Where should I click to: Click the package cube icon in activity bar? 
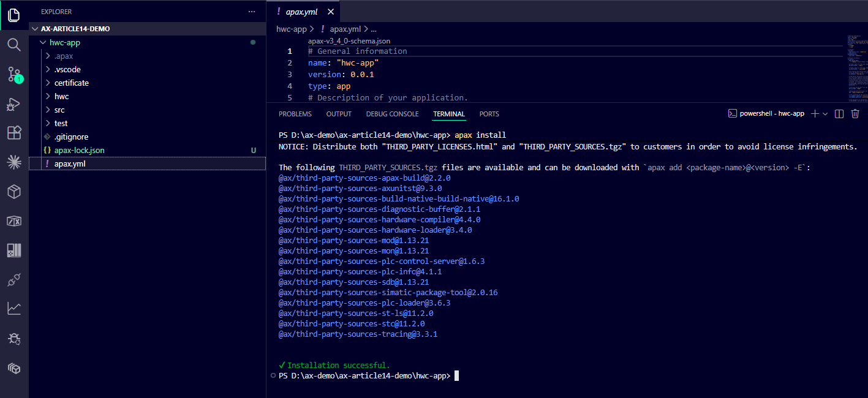(13, 192)
